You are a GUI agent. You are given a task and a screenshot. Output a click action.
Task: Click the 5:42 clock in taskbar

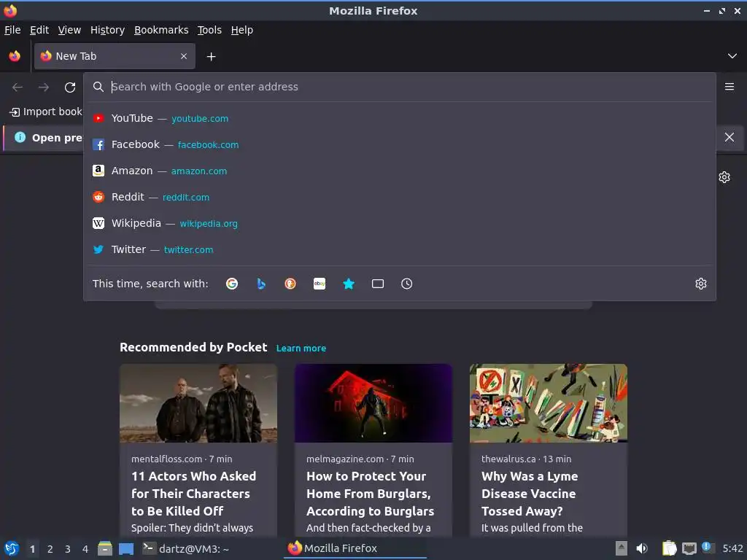[732, 548]
